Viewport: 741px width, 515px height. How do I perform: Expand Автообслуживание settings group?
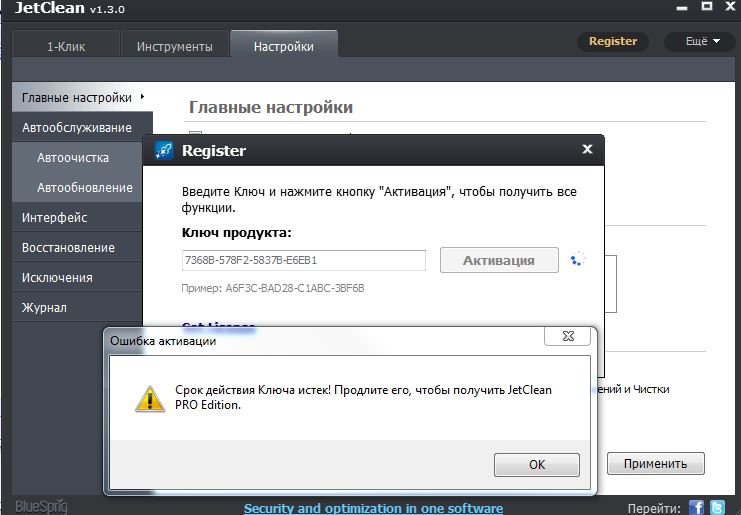click(x=76, y=127)
